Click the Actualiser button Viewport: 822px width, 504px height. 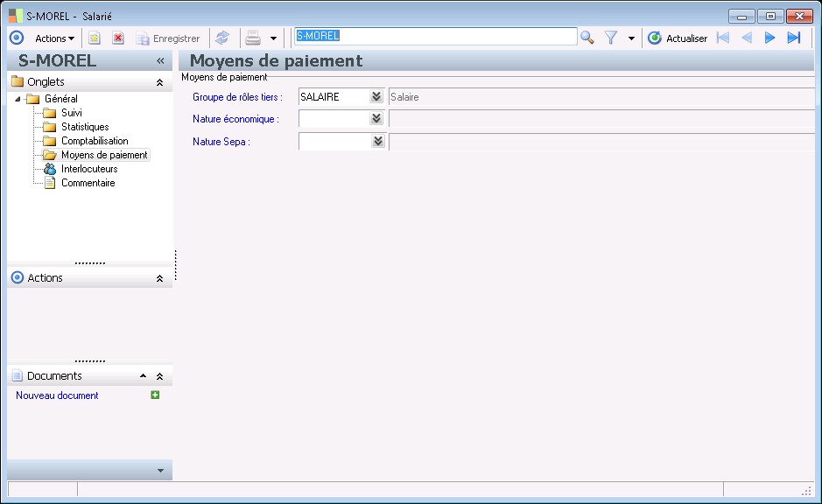point(678,38)
